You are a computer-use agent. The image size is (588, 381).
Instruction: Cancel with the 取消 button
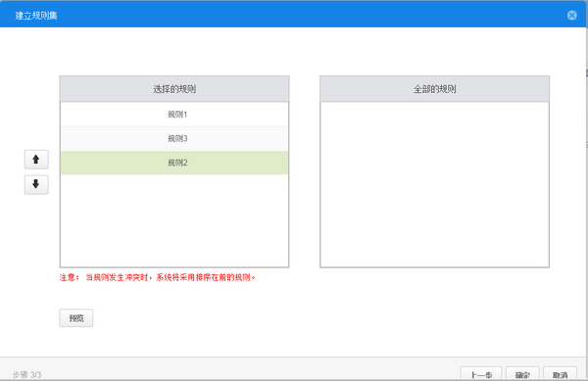point(560,374)
